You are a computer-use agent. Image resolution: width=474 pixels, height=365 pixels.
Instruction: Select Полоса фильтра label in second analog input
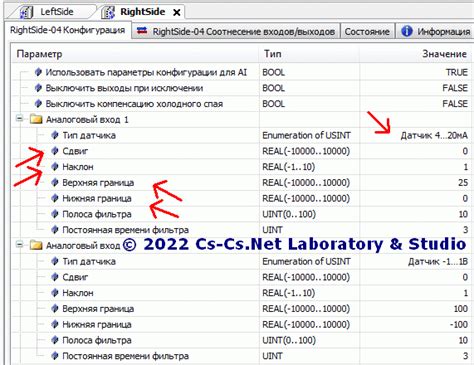point(97,340)
